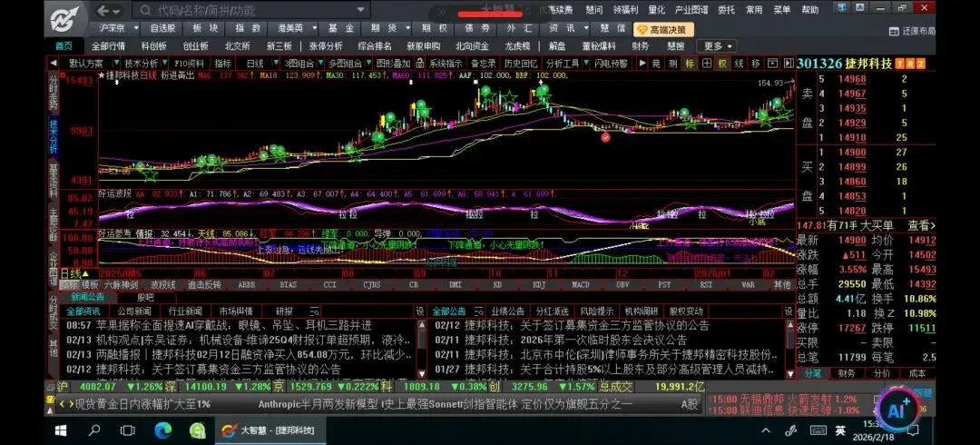Click the crosshair grid icon

click(706, 64)
